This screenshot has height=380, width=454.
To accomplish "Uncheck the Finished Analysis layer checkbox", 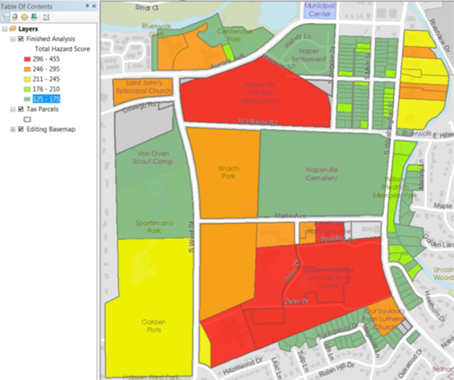I will click(x=21, y=39).
